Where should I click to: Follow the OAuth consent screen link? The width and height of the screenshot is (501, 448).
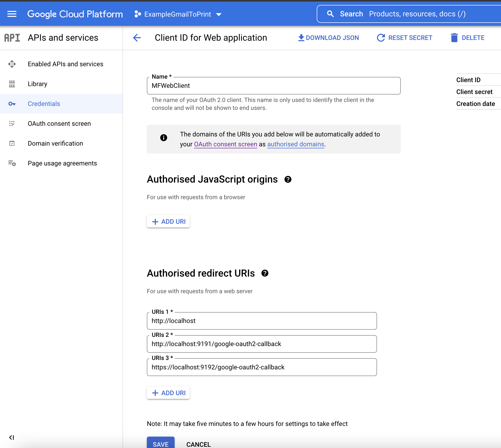pyautogui.click(x=225, y=144)
